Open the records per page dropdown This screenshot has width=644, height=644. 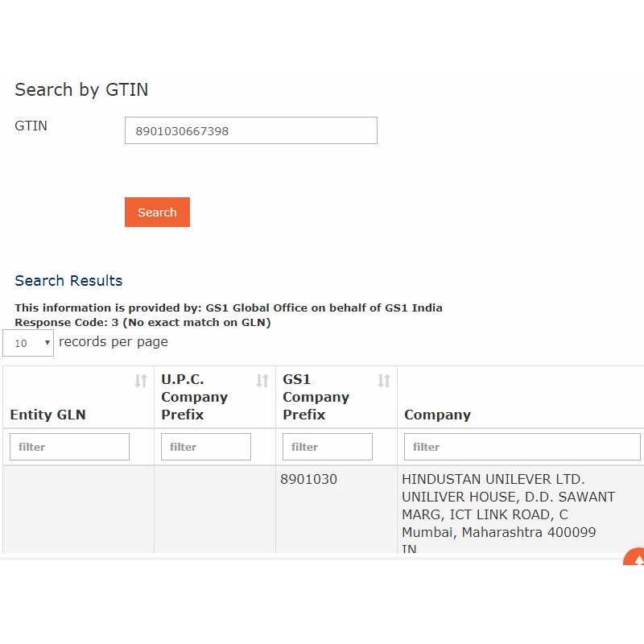point(28,343)
